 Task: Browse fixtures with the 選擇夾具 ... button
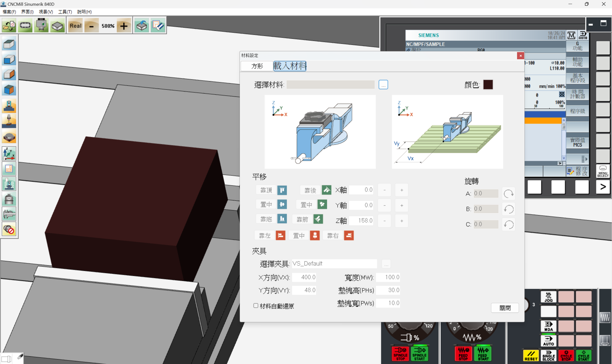[x=386, y=264]
